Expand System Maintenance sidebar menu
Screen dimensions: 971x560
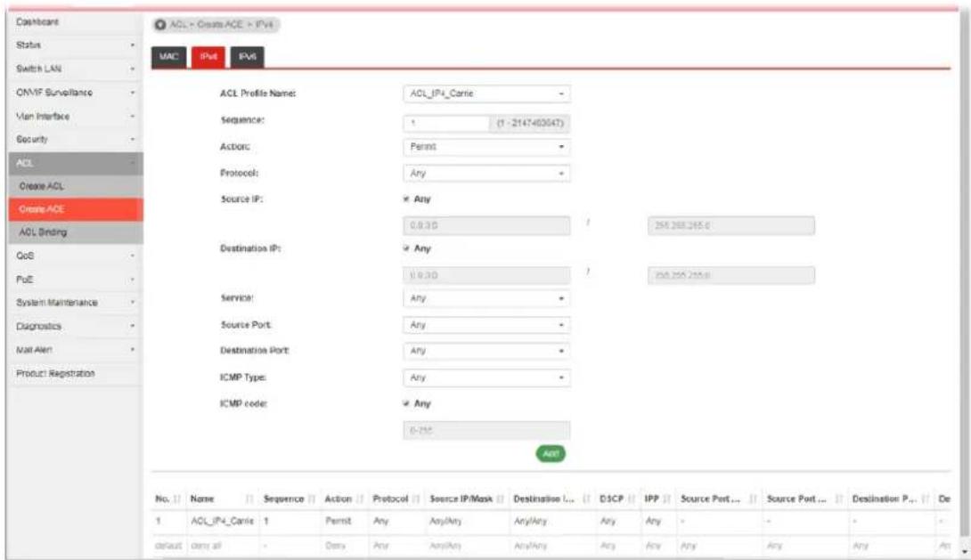click(x=75, y=303)
